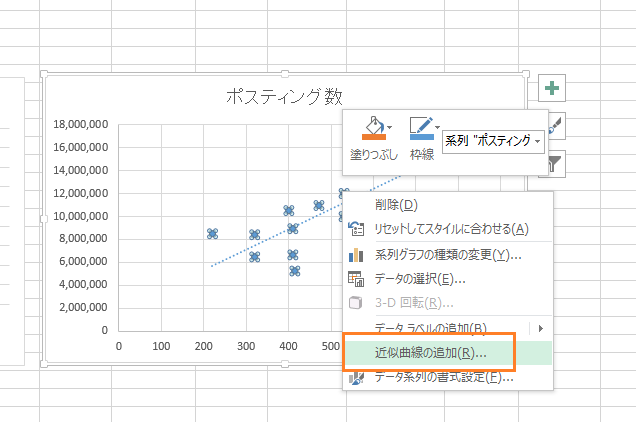The image size is (636, 422).
Task: Open the Chart Elements plus button
Action: point(552,88)
